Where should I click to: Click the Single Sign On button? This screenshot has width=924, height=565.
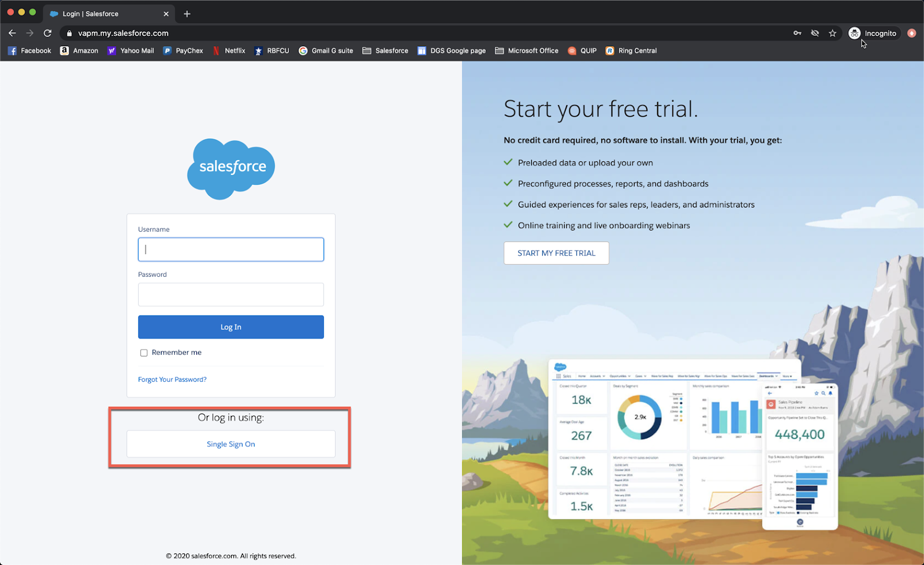pos(231,444)
